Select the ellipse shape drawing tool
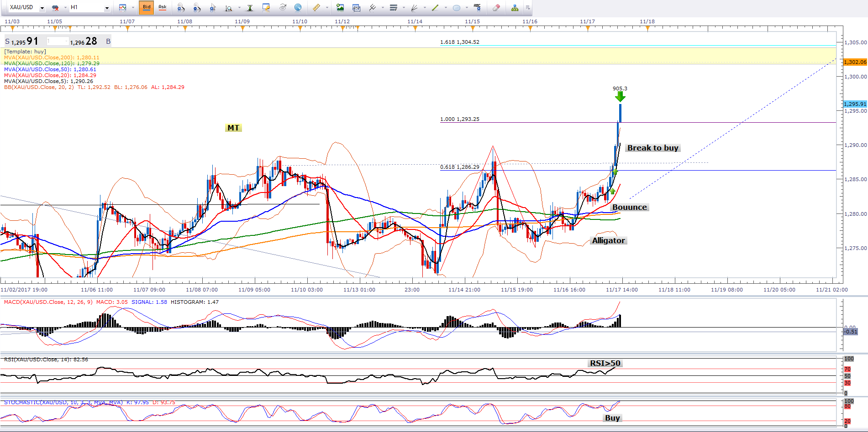868x432 pixels. 456,7
